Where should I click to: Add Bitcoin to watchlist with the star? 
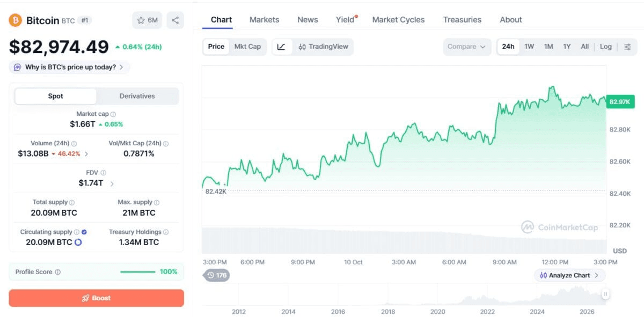[x=147, y=20]
